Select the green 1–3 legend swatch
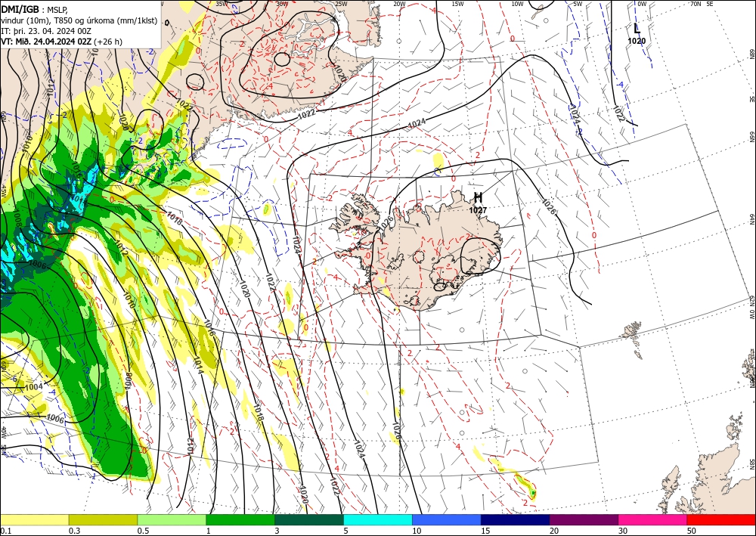756x536 pixels. (x=240, y=519)
